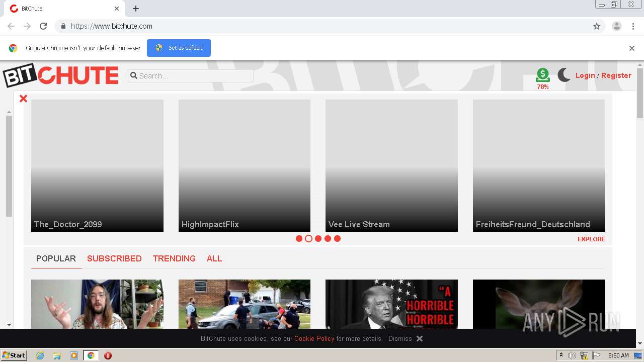Select third carousel dot
The image size is (644, 362).
coord(318,238)
